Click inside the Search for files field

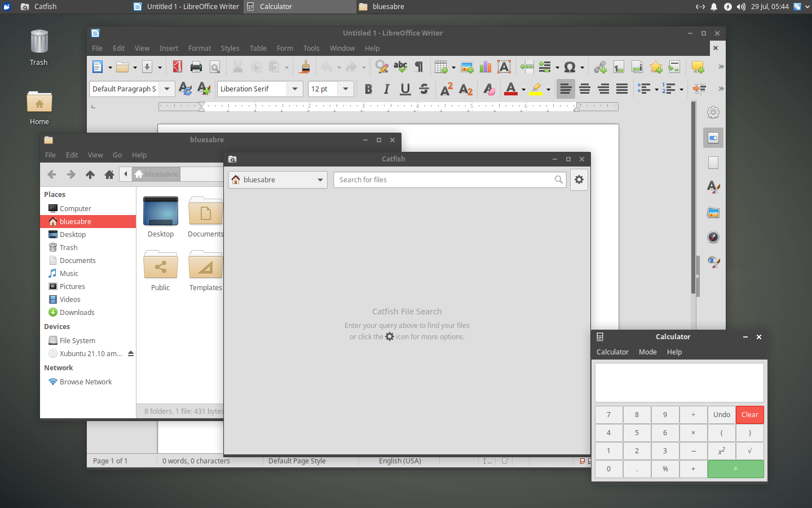[x=445, y=179]
